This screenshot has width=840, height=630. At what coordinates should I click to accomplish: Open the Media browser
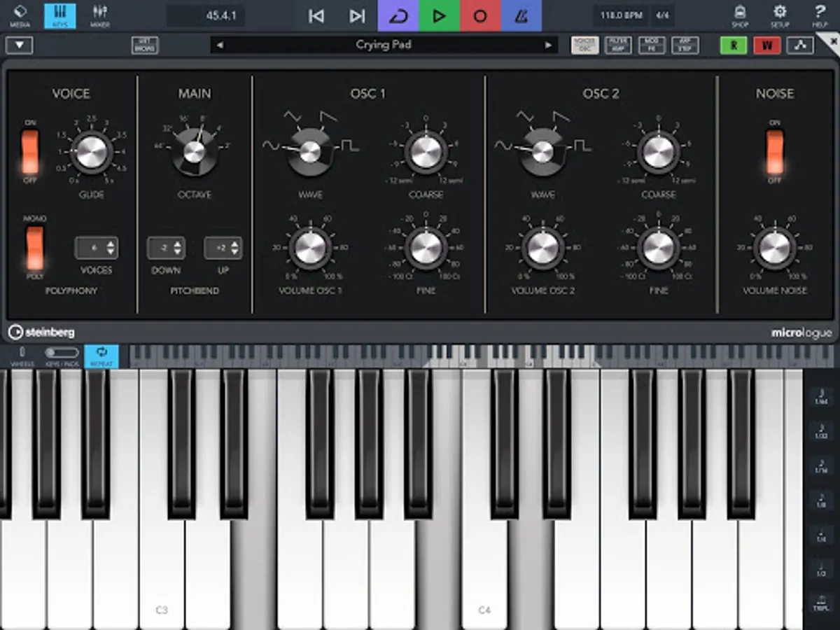pos(20,15)
